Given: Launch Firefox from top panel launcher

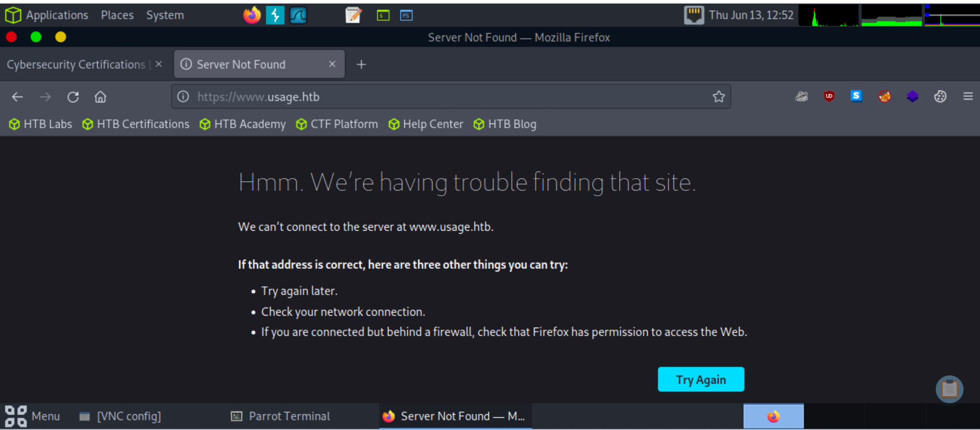Looking at the screenshot, I should tap(252, 15).
